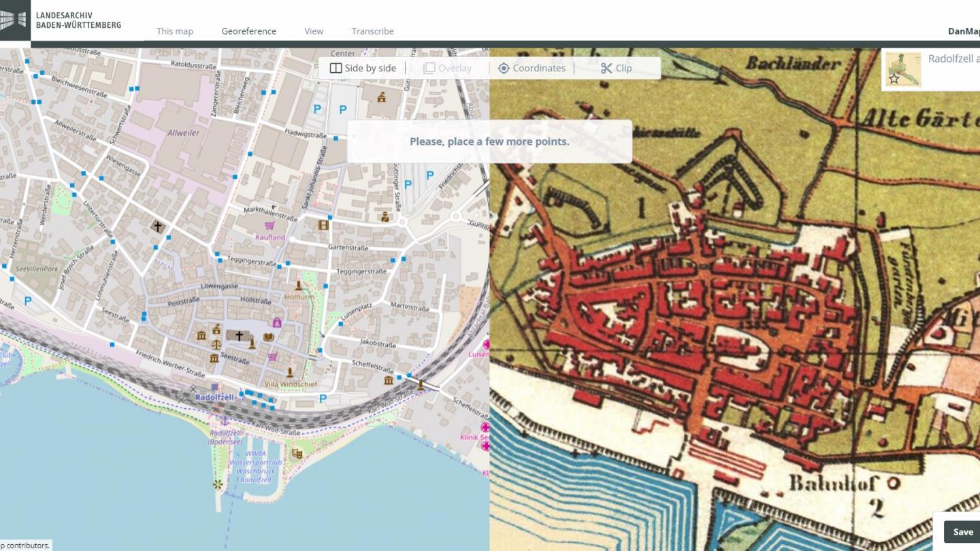Click the theater masks icon by lakeshore
Viewport: 980px width, 551px height.
click(x=297, y=453)
